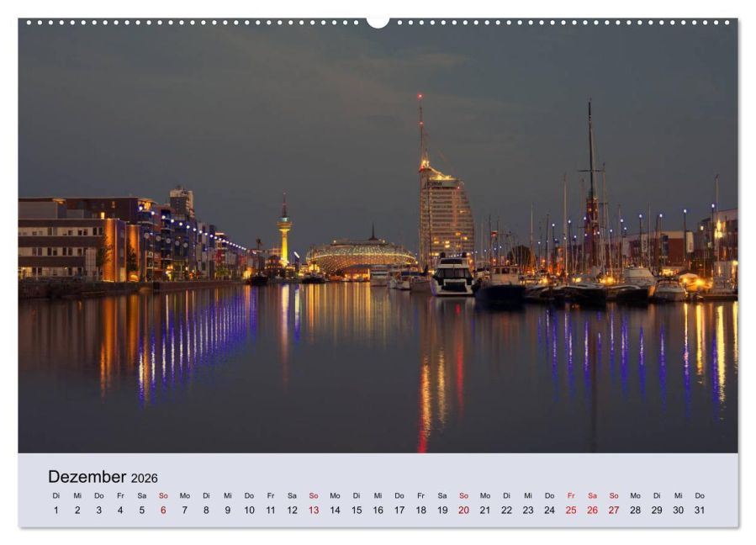Click the white motor yacht in harbor

pos(452,275)
